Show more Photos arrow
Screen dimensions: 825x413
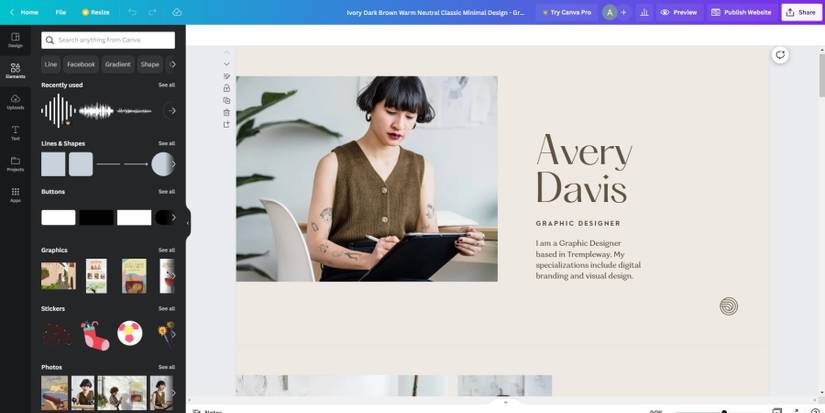[x=173, y=392]
